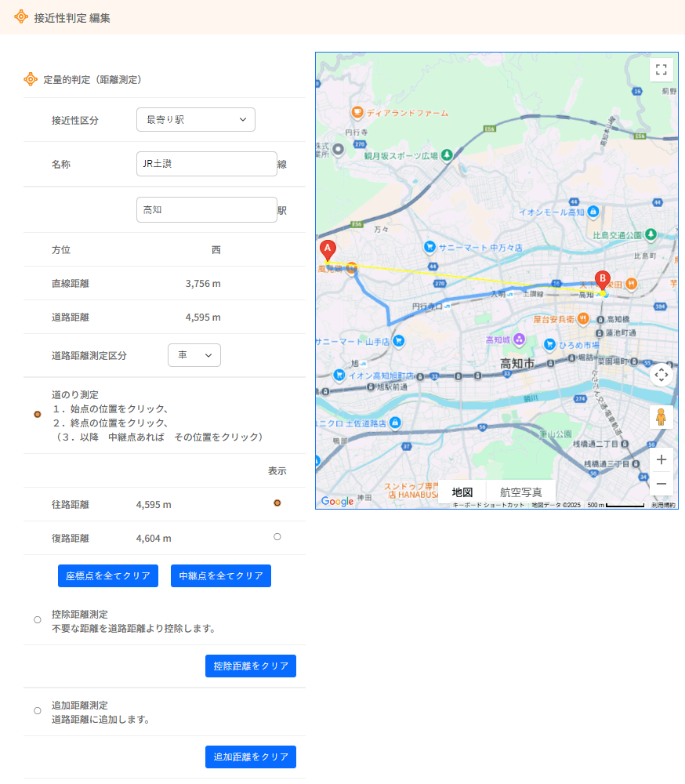Zoom in on the map
The width and height of the screenshot is (685, 784).
pyautogui.click(x=661, y=459)
